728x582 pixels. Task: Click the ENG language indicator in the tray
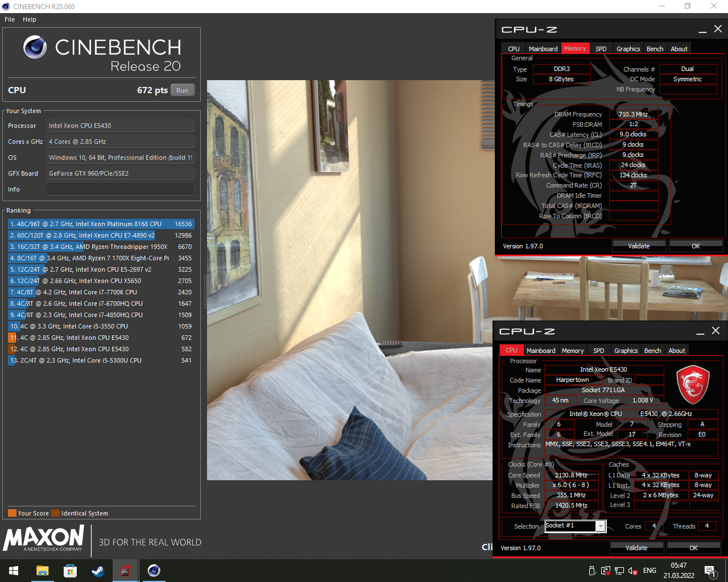pyautogui.click(x=650, y=571)
